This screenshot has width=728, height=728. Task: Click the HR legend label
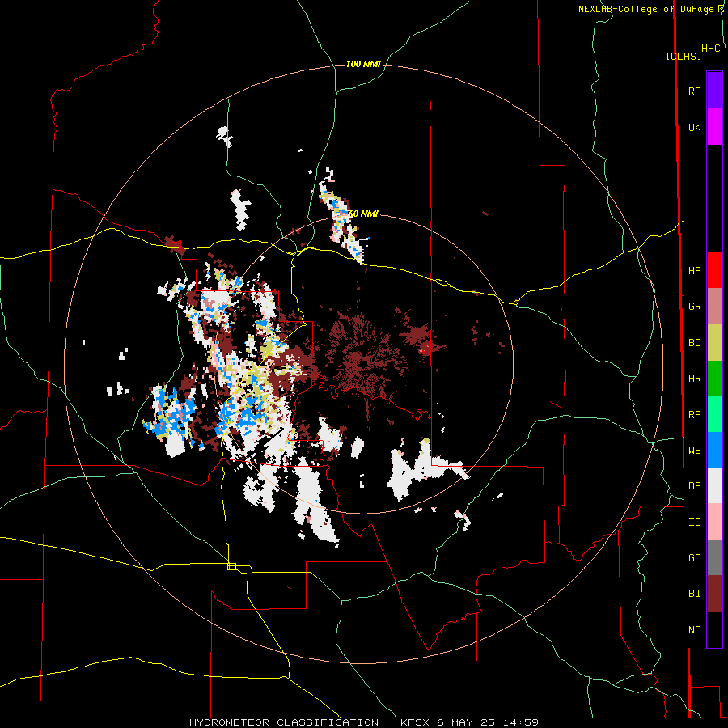pos(694,379)
